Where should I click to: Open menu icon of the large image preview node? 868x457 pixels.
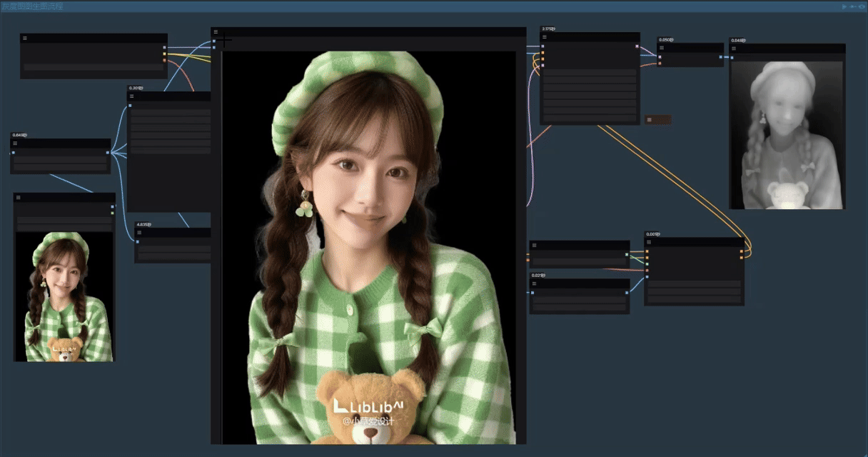pyautogui.click(x=216, y=31)
